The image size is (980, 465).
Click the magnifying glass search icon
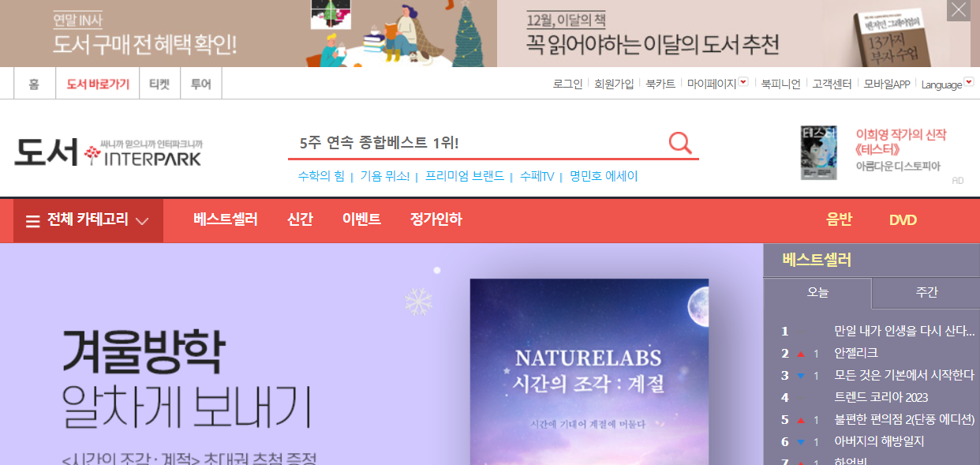[679, 143]
